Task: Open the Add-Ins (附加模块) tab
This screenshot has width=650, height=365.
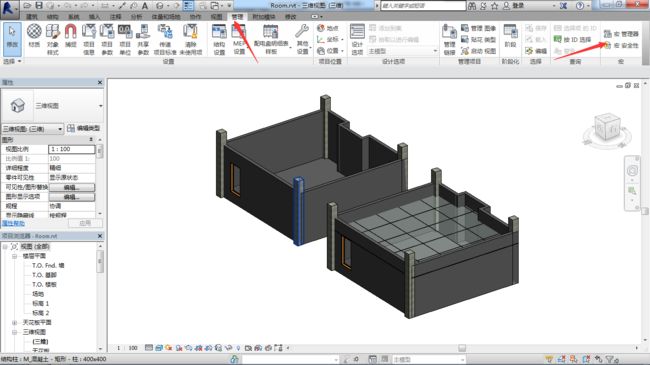Action: pos(264,17)
